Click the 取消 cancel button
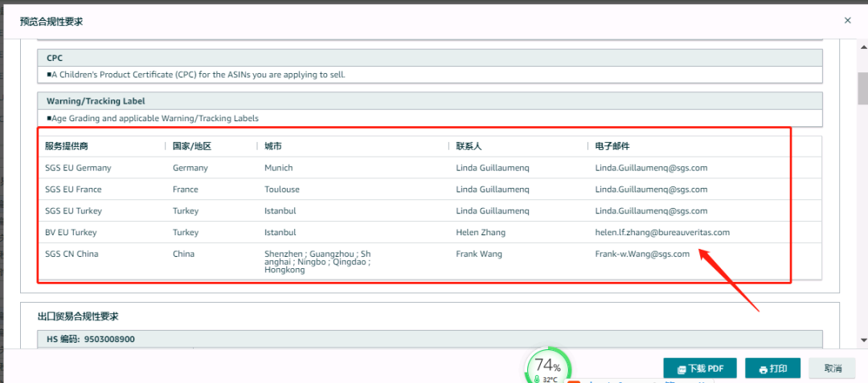The width and height of the screenshot is (868, 383). coord(832,369)
